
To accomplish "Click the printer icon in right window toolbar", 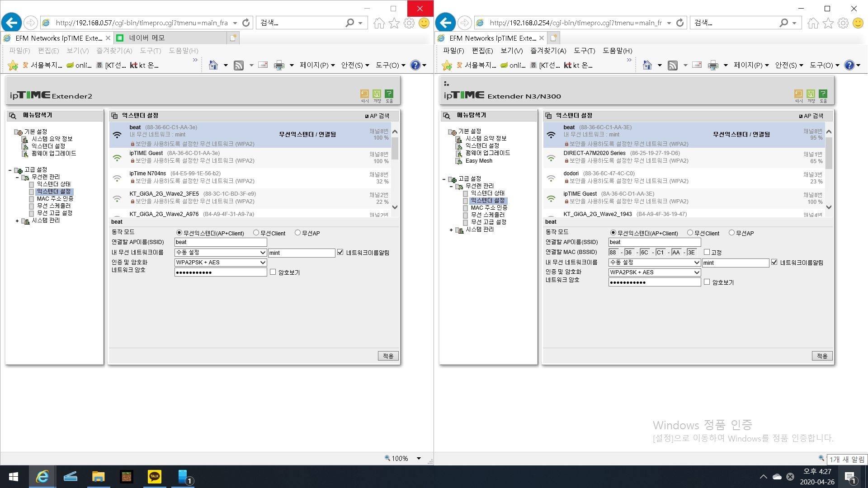I will pos(713,66).
